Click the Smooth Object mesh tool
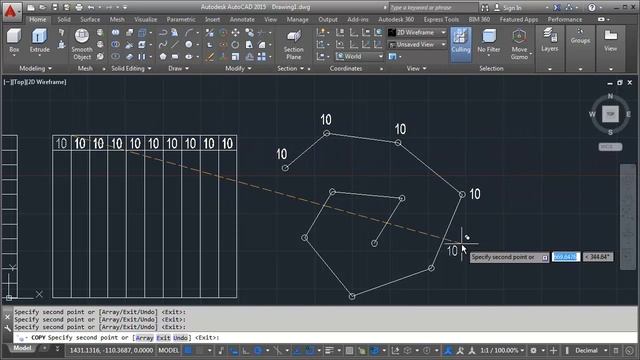Screen dimensions: 640x360 coord(82,44)
